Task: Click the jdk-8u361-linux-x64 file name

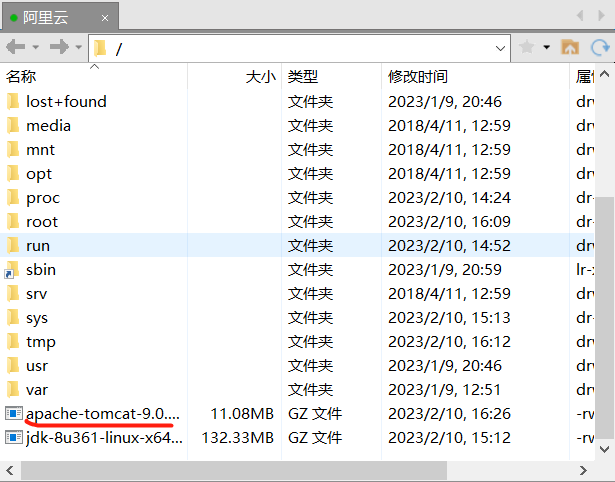Action: click(104, 438)
